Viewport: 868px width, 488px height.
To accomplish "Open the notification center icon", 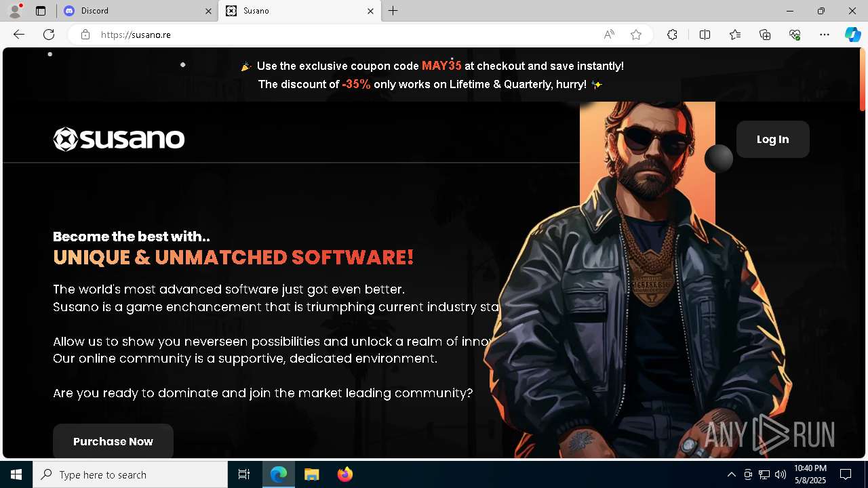I will pos(846,474).
